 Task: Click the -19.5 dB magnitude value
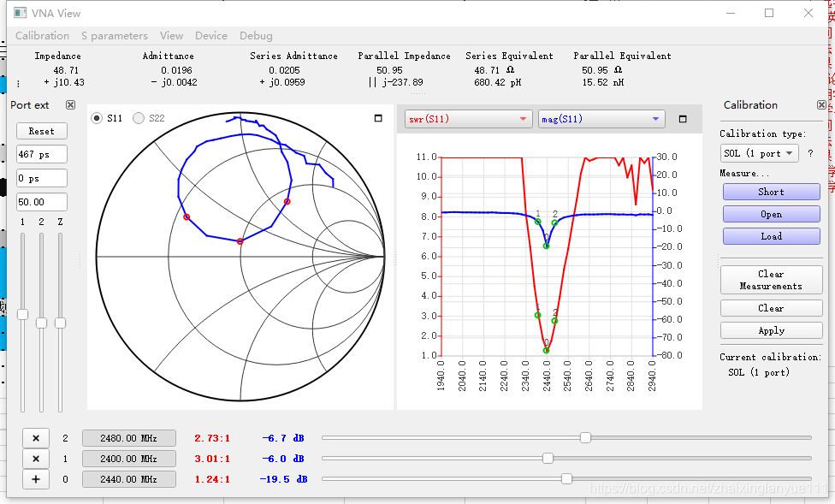(284, 479)
